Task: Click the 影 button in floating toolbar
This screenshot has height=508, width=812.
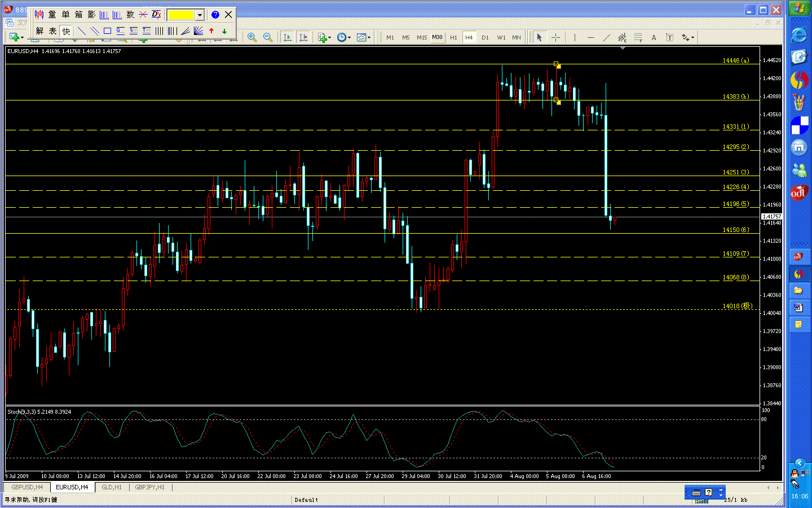Action: 91,15
